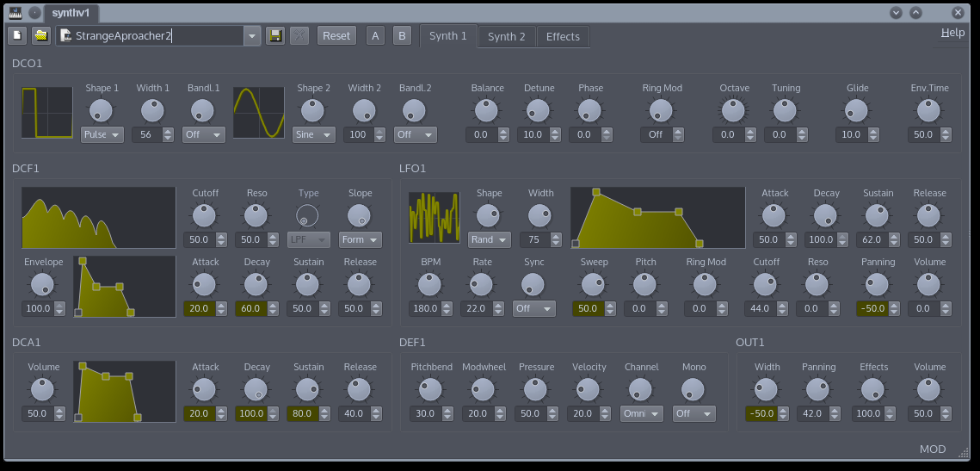
Task: Click the synthv1 keyboard icon in title bar
Action: tap(15, 13)
